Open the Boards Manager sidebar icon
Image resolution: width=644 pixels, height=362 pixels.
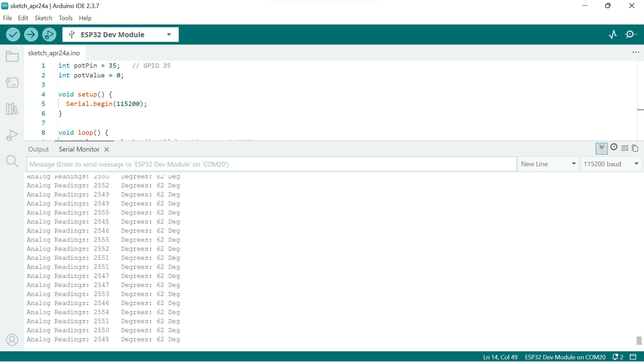12,82
